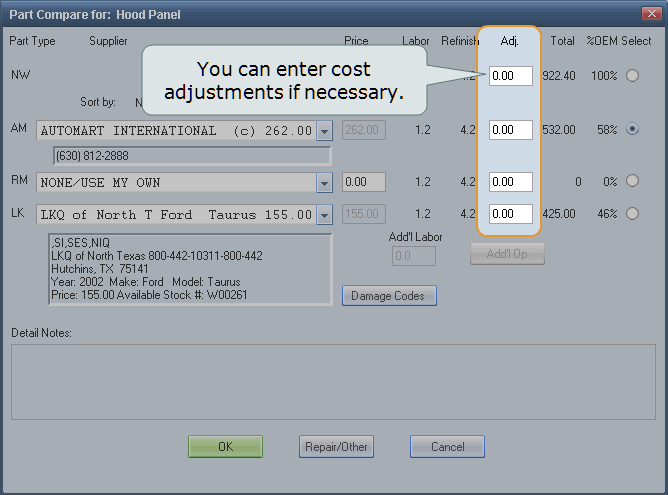Open the Damage Codes button
Screen dimensions: 668x495
(389, 295)
